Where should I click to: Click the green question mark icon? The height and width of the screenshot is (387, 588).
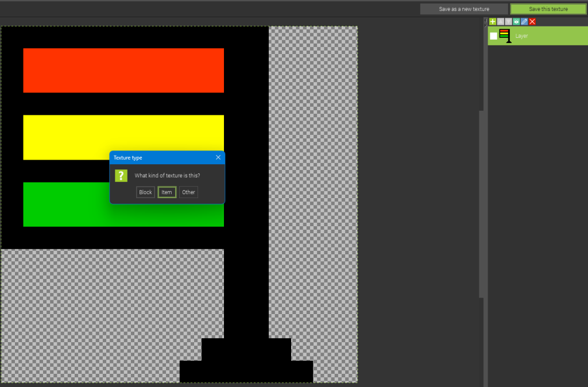(121, 176)
